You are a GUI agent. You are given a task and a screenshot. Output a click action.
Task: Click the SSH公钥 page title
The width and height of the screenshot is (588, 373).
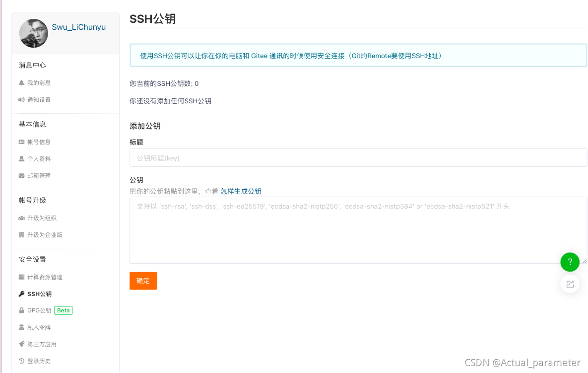153,19
